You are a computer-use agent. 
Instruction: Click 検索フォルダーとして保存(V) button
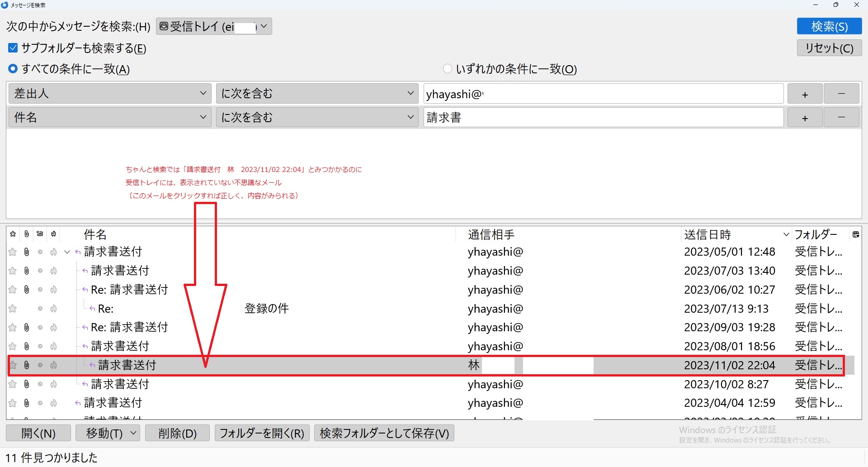point(384,433)
